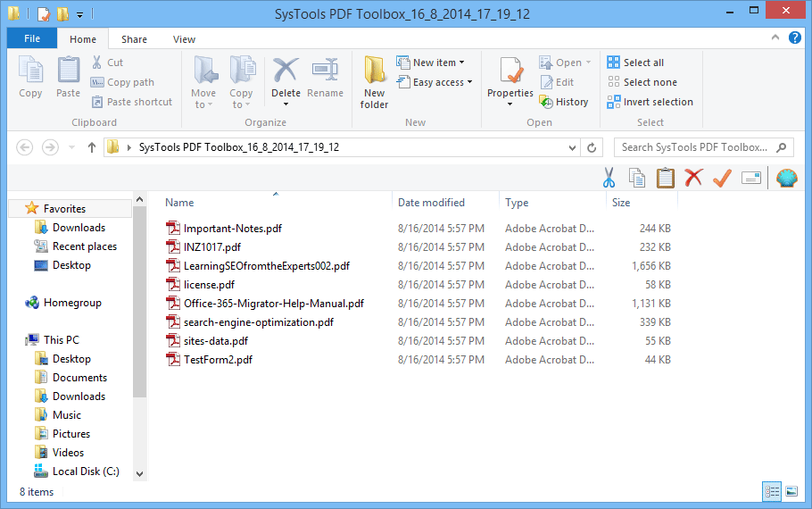The image size is (812, 509).
Task: Switch to Details view icon in status bar
Action: [x=772, y=491]
